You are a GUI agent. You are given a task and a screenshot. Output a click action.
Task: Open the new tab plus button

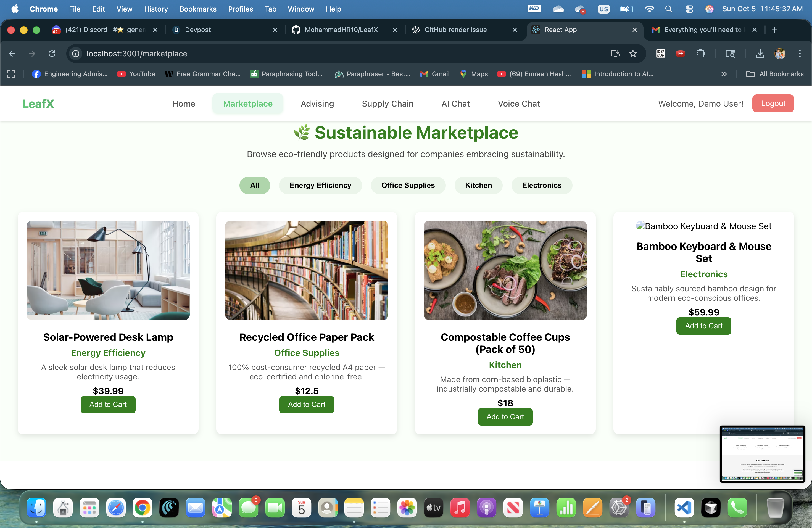tap(774, 30)
